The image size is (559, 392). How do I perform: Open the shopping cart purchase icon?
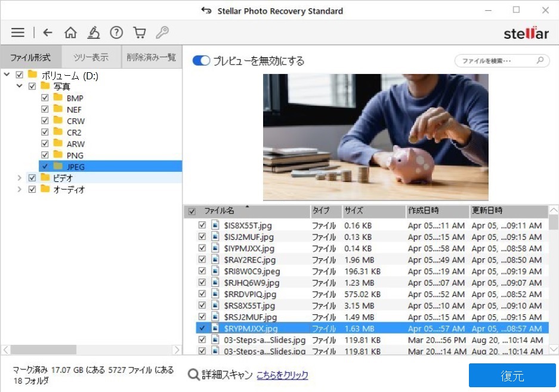140,32
